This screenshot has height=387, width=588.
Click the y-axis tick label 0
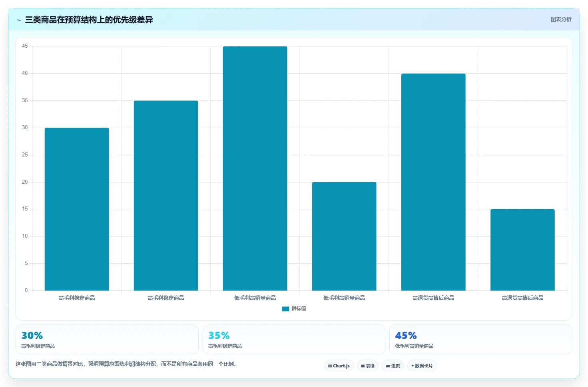point(26,291)
